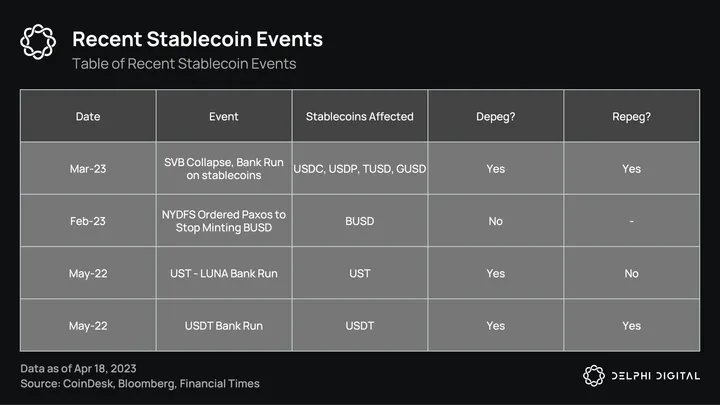Select the Event column header
Image resolution: width=720 pixels, height=405 pixels.
[224, 116]
